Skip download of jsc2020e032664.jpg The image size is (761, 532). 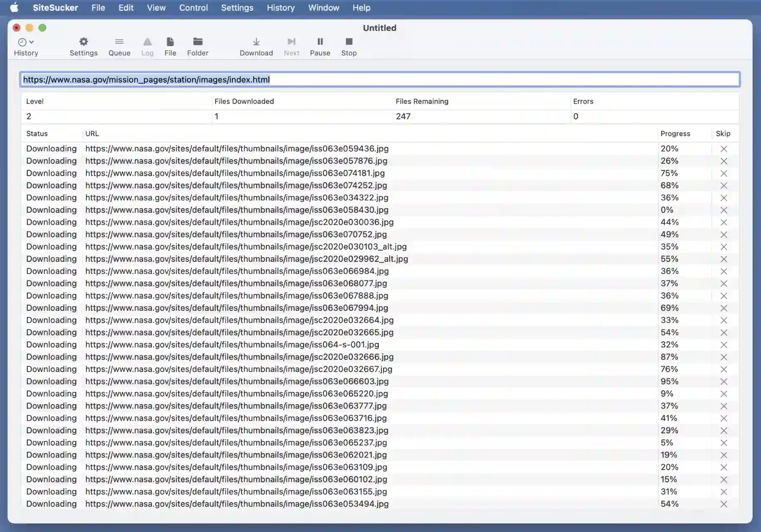724,320
